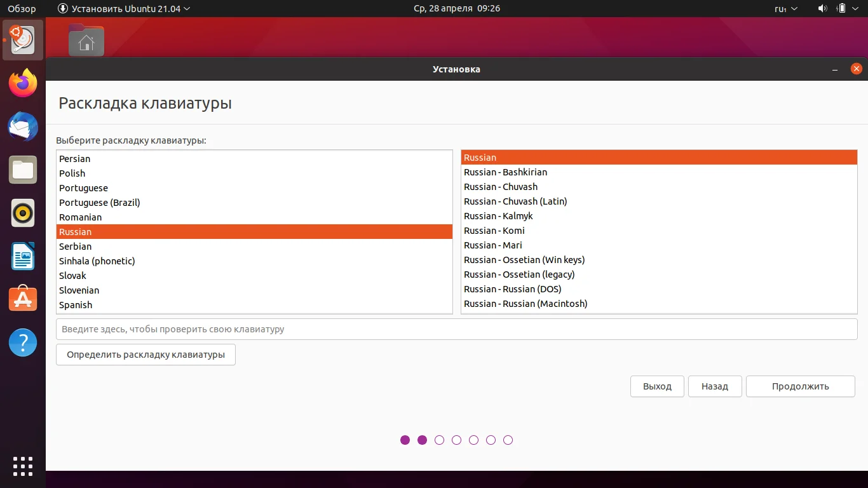Screen dimensions: 868x488
Task: Open Ubuntu Software center
Action: point(22,299)
